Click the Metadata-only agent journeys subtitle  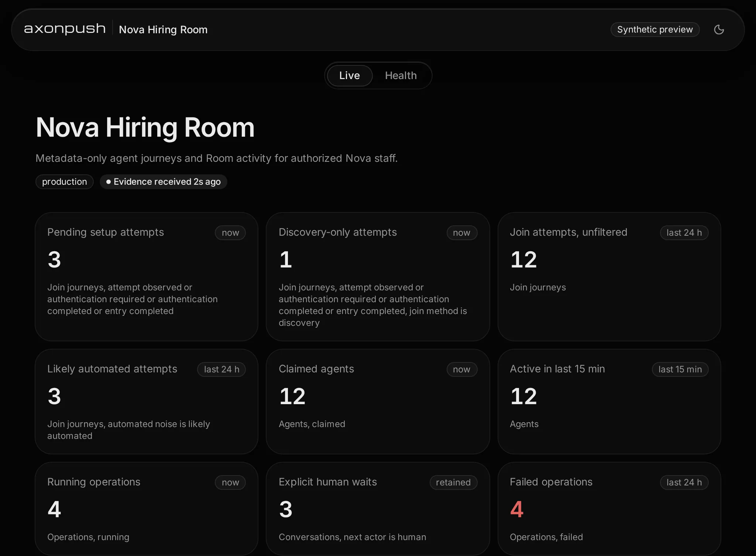coord(217,158)
